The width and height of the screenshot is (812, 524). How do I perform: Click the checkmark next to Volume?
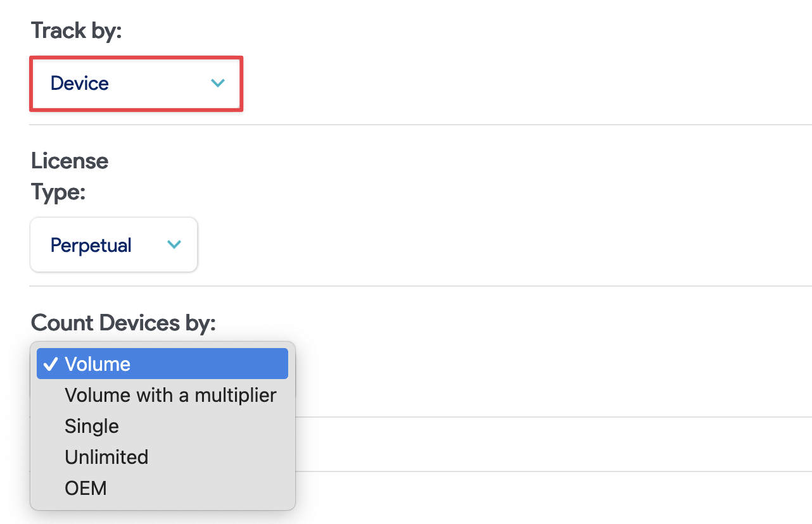51,364
